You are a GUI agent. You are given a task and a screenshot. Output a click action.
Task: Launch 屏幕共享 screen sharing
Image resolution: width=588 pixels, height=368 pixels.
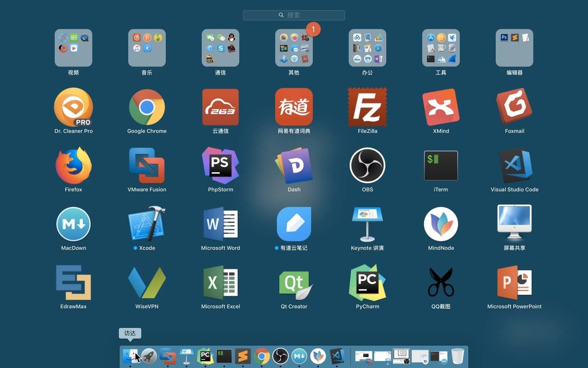514,223
